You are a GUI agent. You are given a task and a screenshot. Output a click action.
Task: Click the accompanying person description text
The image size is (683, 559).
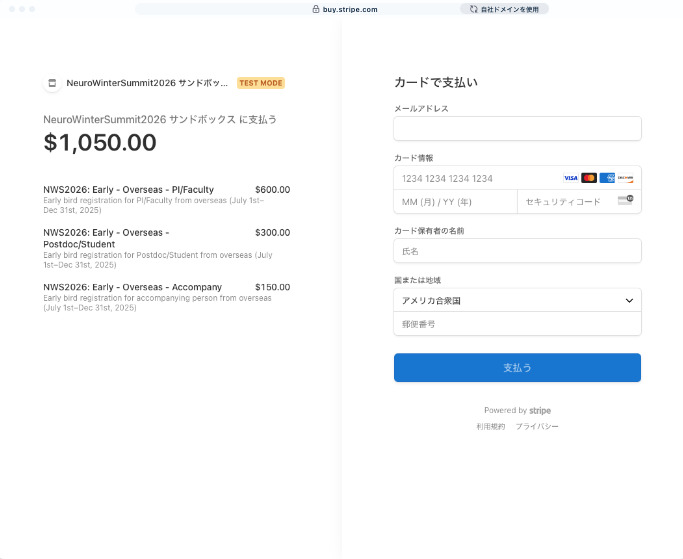pos(157,303)
